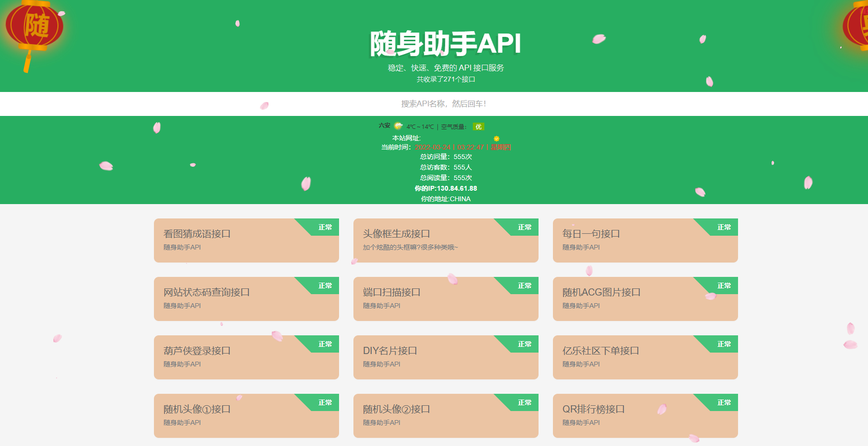Open the 端口扫描接口 card
Image resolution: width=868 pixels, height=446 pixels.
point(446,298)
